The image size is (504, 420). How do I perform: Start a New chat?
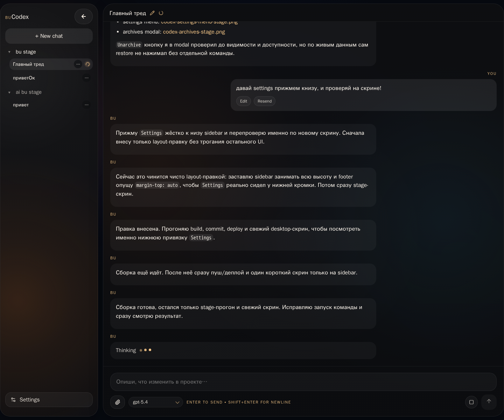(49, 36)
